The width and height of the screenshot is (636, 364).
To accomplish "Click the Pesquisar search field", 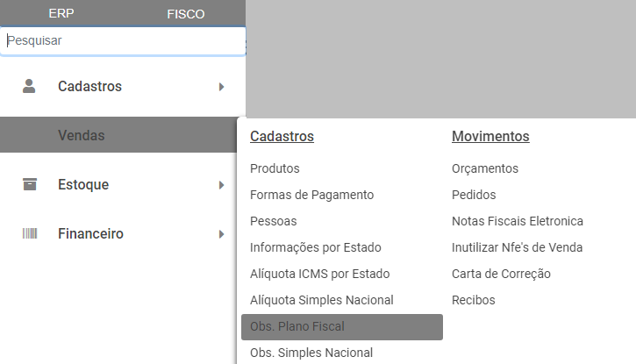I will tap(123, 40).
